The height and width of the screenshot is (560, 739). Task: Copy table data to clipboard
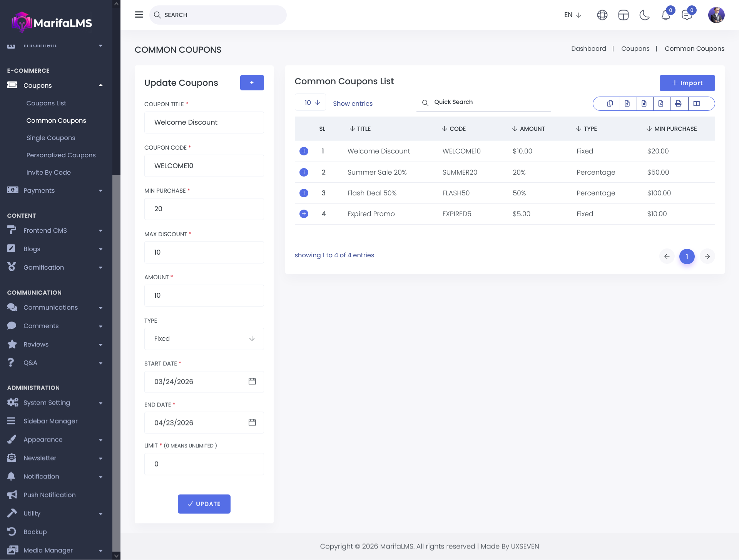[610, 103]
